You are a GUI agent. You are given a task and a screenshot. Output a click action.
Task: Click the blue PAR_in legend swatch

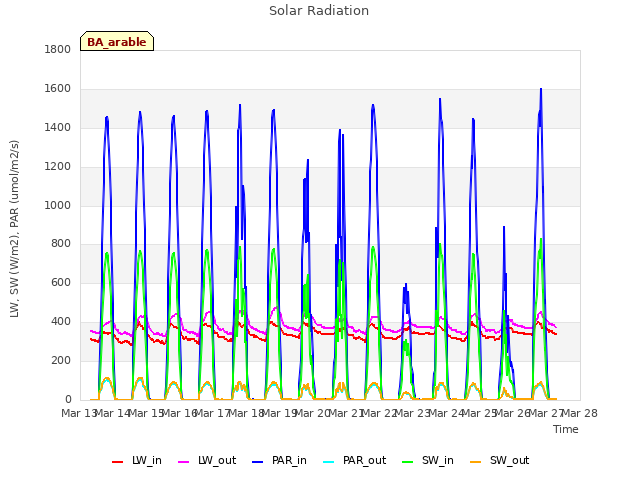point(258,462)
